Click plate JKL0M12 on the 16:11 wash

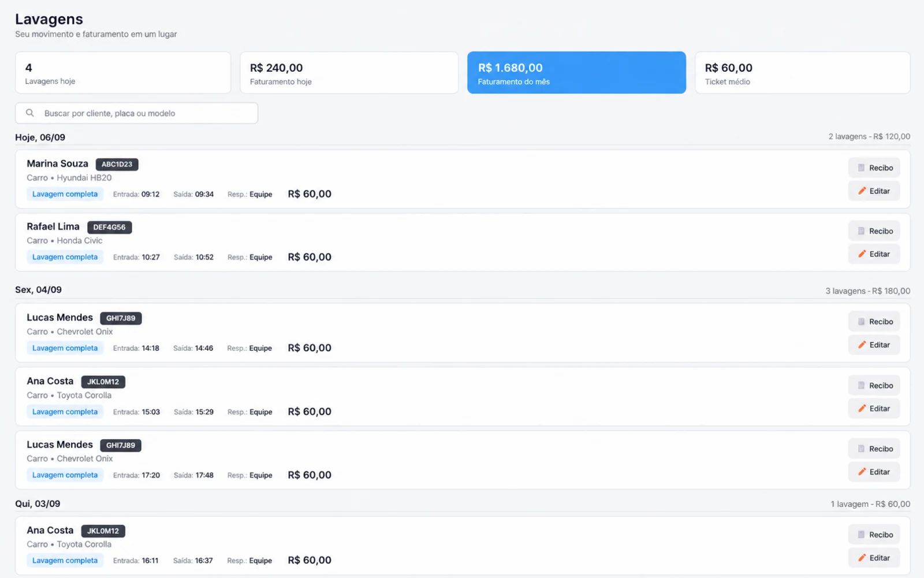coord(103,531)
